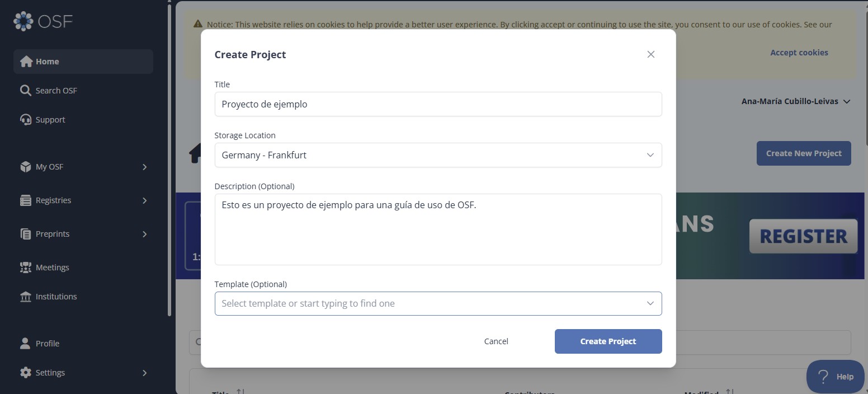Click the Search OSF magnifier icon
The width and height of the screenshot is (868, 394).
[x=25, y=91]
